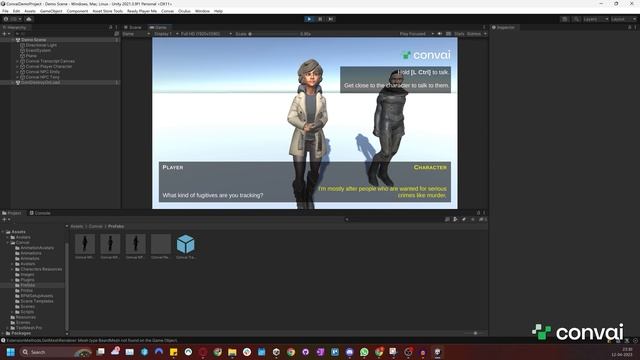Select the Scripts folder in Project tree

point(27,312)
